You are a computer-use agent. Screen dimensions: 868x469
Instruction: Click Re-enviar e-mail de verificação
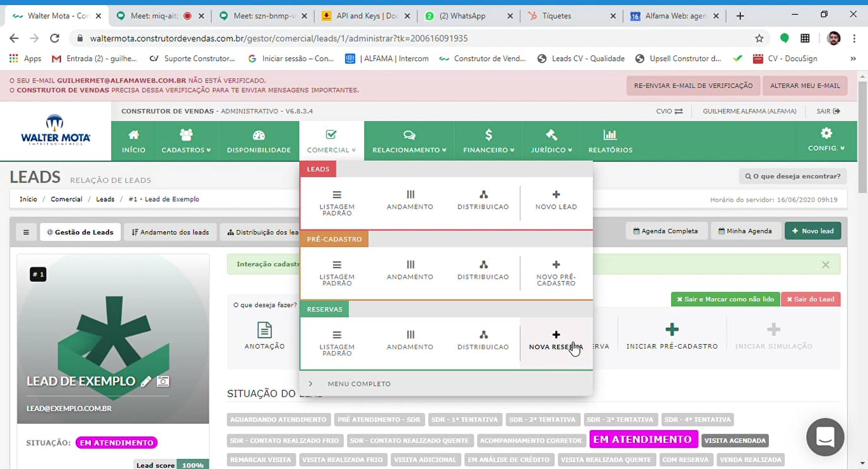tap(693, 86)
